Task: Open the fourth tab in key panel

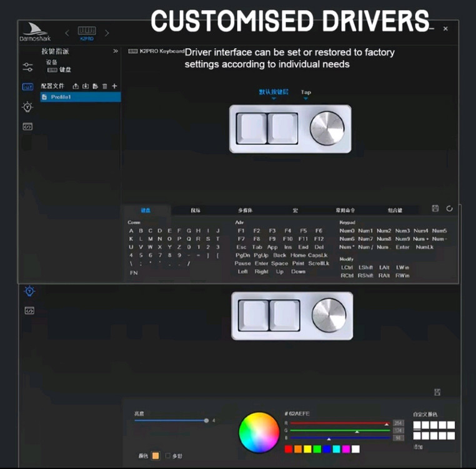Action: point(295,211)
